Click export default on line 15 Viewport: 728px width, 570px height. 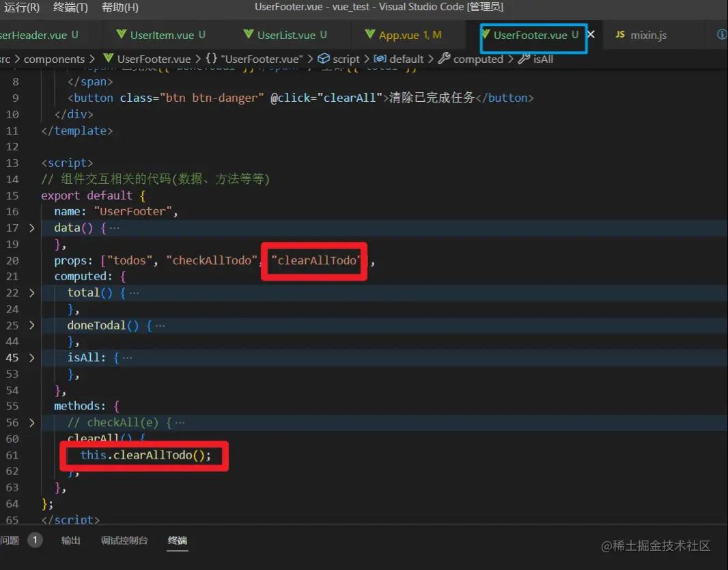(87, 195)
